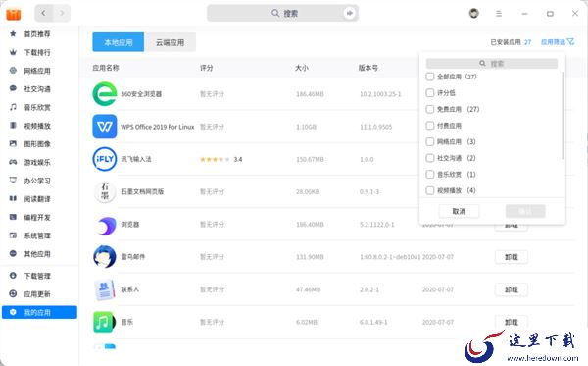Image resolution: width=588 pixels, height=366 pixels.
Task: Go back with the left arrow button
Action: click(x=43, y=13)
